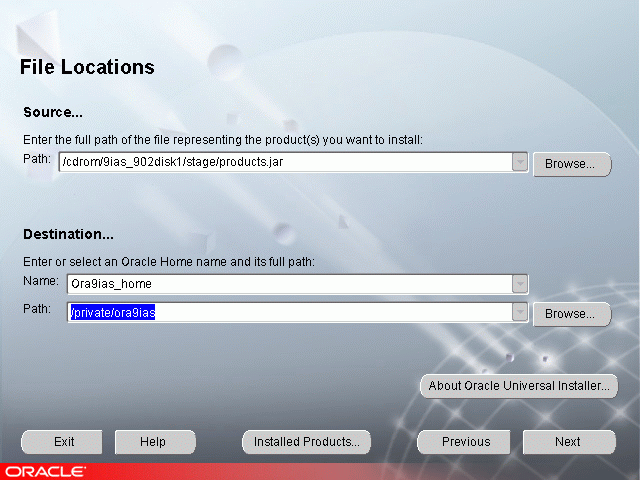Expand the Oracle Home Name dropdown
This screenshot has width=640, height=480.
(520, 284)
